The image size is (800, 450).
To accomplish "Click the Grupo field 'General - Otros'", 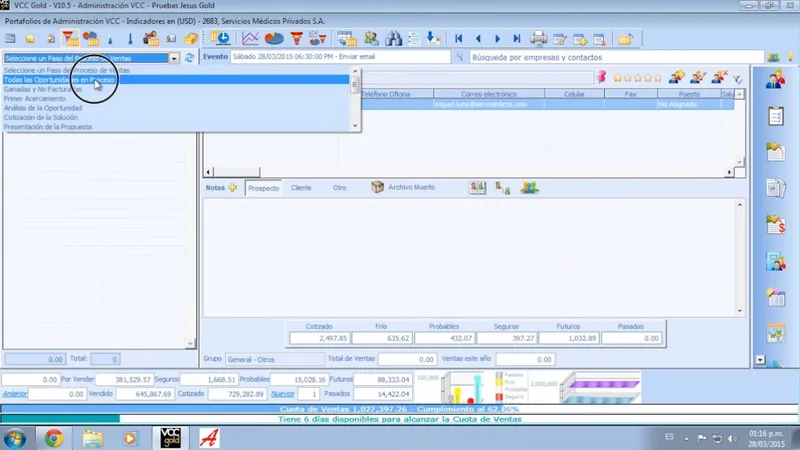I will 274,360.
